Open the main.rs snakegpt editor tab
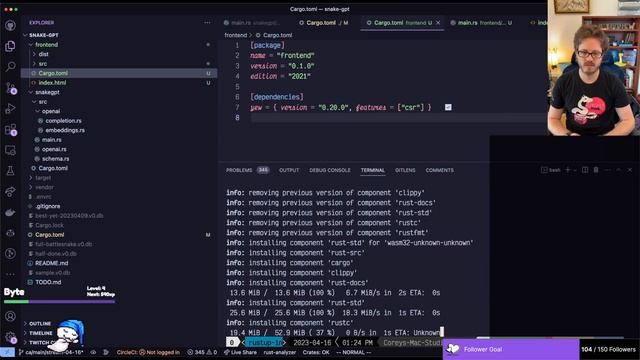 click(x=251, y=23)
